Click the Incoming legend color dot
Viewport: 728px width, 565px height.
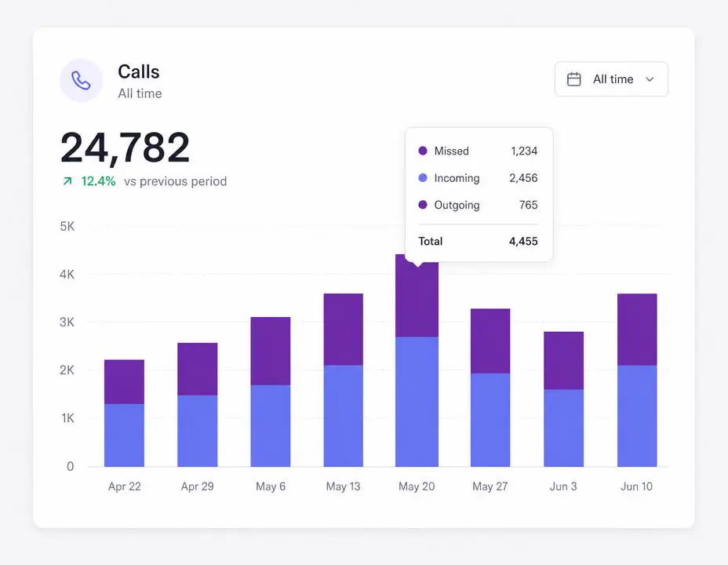(x=423, y=177)
